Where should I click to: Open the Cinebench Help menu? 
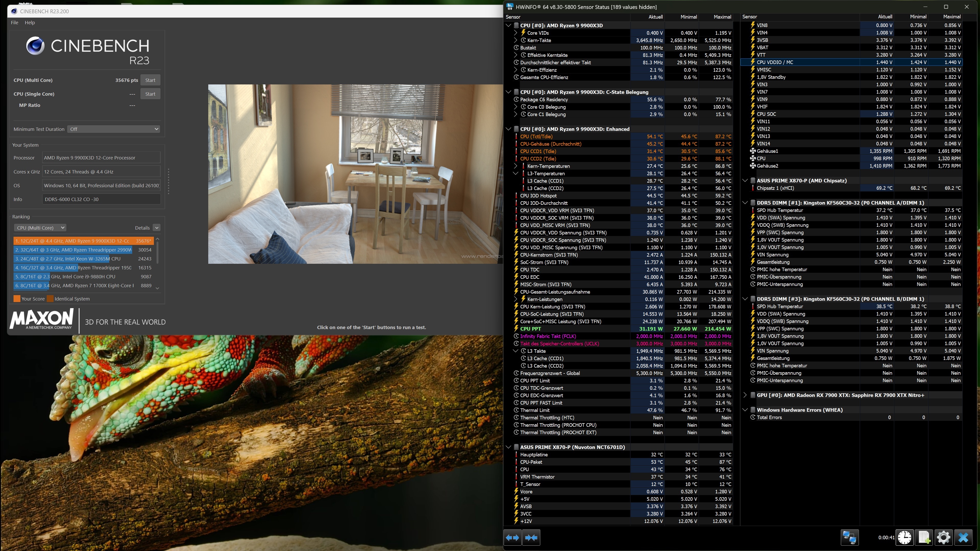30,22
